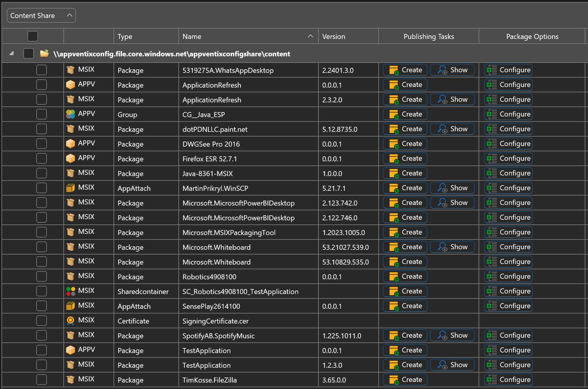The height and width of the screenshot is (389, 588).
Task: Tick the checkbox for Firefox ESR 52.7.1
Action: [x=42, y=158]
